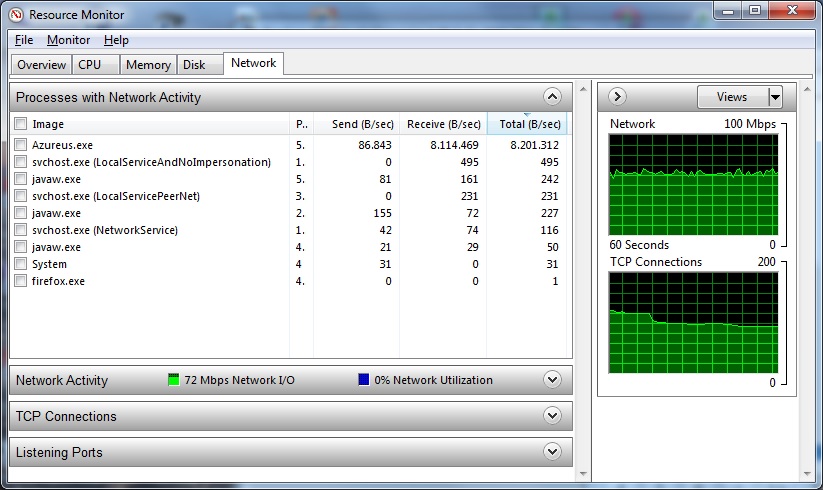Tick svchost.exe (LocalServicePeerNet) checkbox
Image resolution: width=823 pixels, height=490 pixels.
pos(20,196)
